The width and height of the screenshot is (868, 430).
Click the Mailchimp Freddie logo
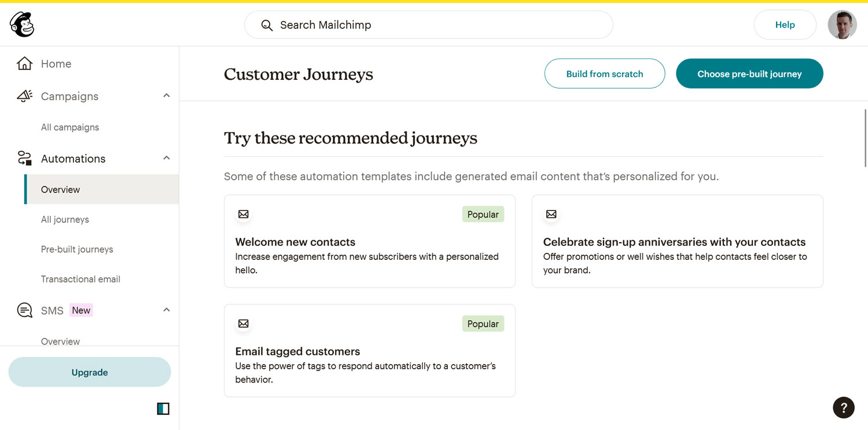[22, 25]
